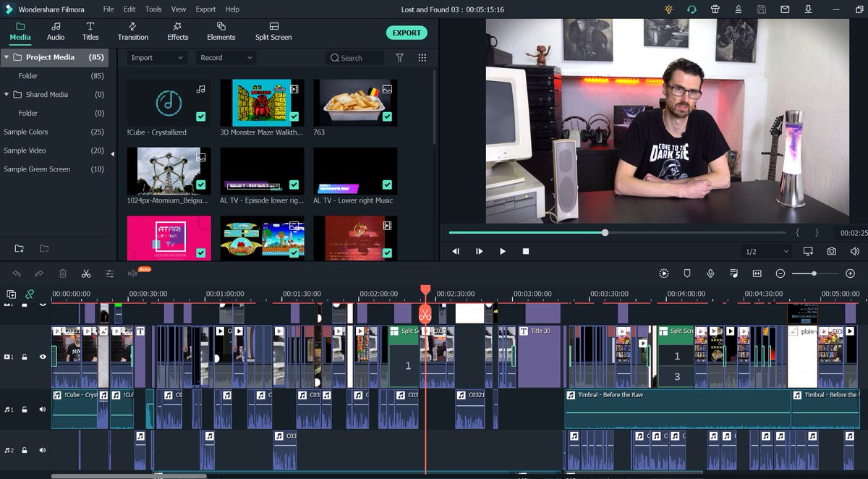Screen dimensions: 868x479
Task: Toggle lock on audio track 2
Action: (25, 450)
